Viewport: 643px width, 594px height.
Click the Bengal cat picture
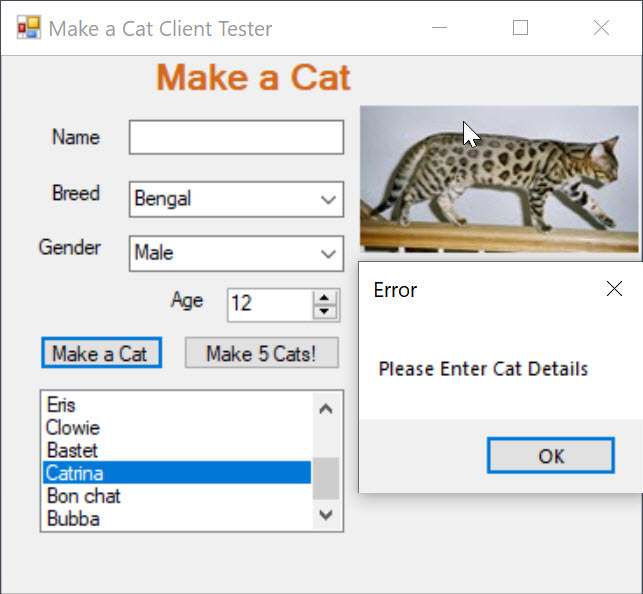499,179
